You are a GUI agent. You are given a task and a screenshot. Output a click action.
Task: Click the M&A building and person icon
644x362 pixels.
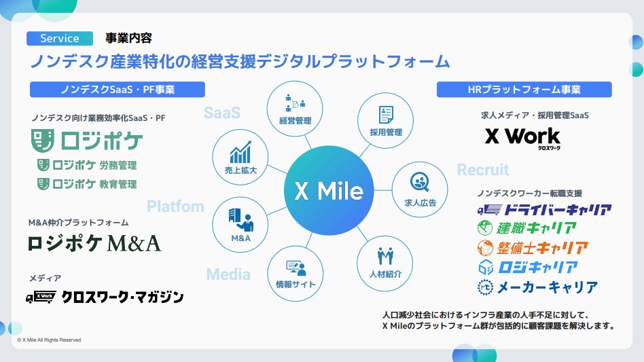tap(241, 219)
